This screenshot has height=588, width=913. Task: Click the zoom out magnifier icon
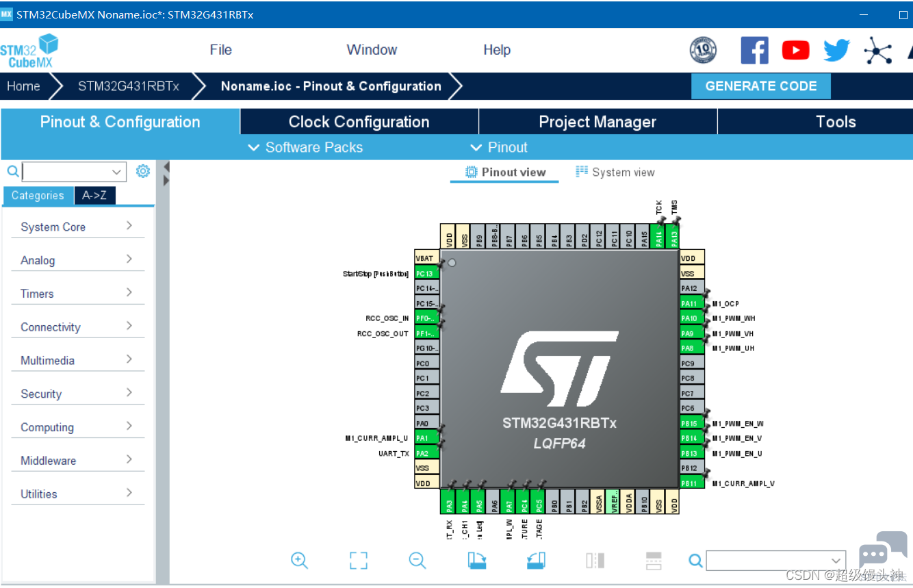[x=417, y=561]
